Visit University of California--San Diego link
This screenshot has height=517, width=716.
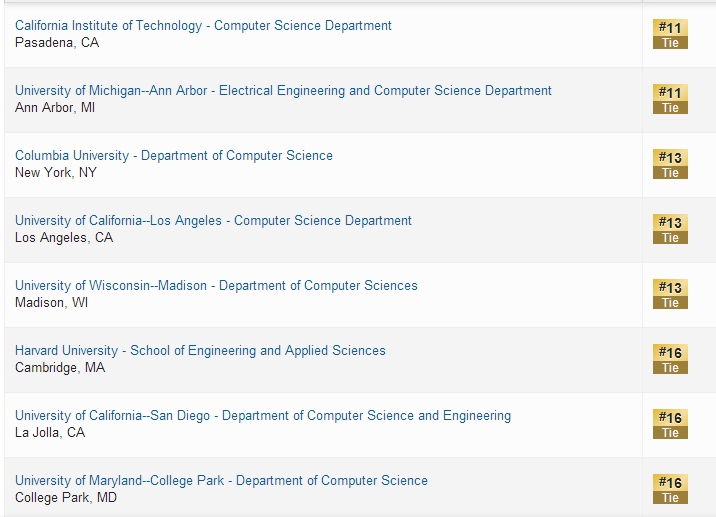pos(263,415)
